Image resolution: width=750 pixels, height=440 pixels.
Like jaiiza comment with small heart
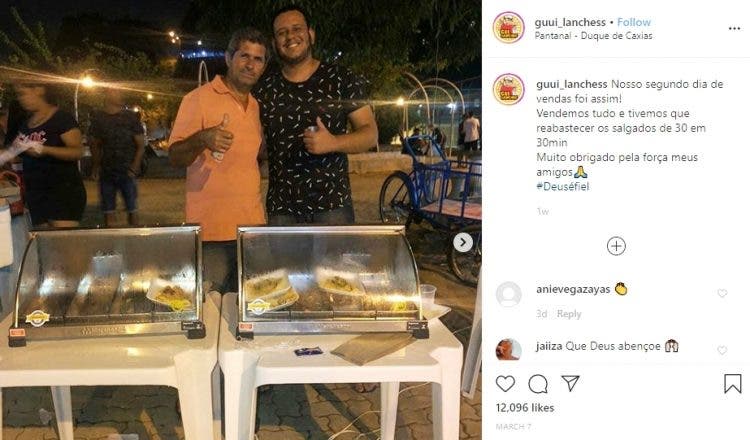(722, 350)
